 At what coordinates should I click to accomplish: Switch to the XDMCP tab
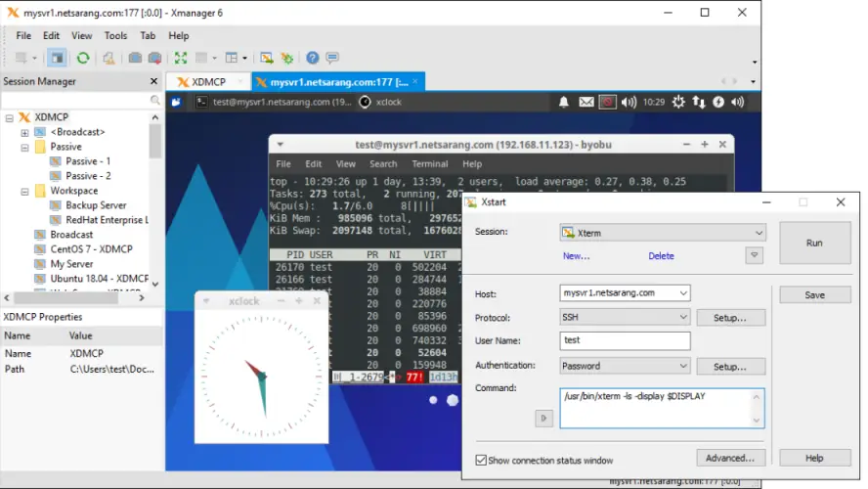[x=208, y=82]
